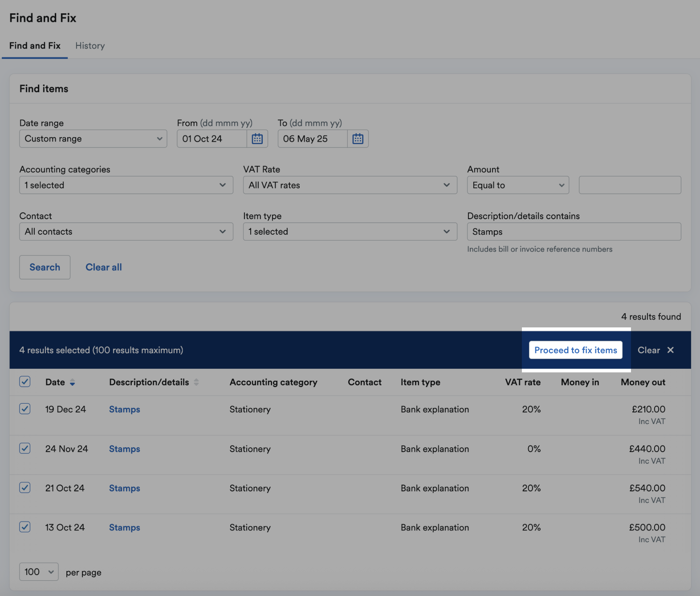Uncheck the 19 Dec 24 row checkbox

25,408
